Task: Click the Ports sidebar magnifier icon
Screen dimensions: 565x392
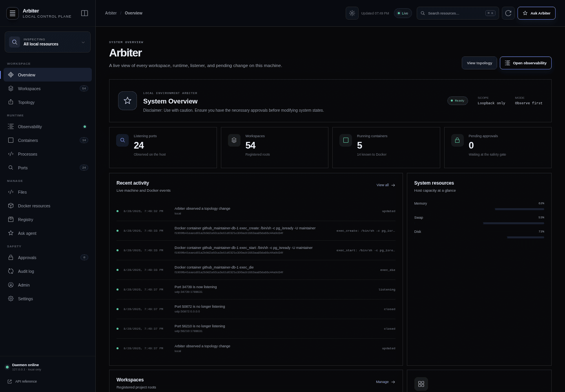Action: 11,168
